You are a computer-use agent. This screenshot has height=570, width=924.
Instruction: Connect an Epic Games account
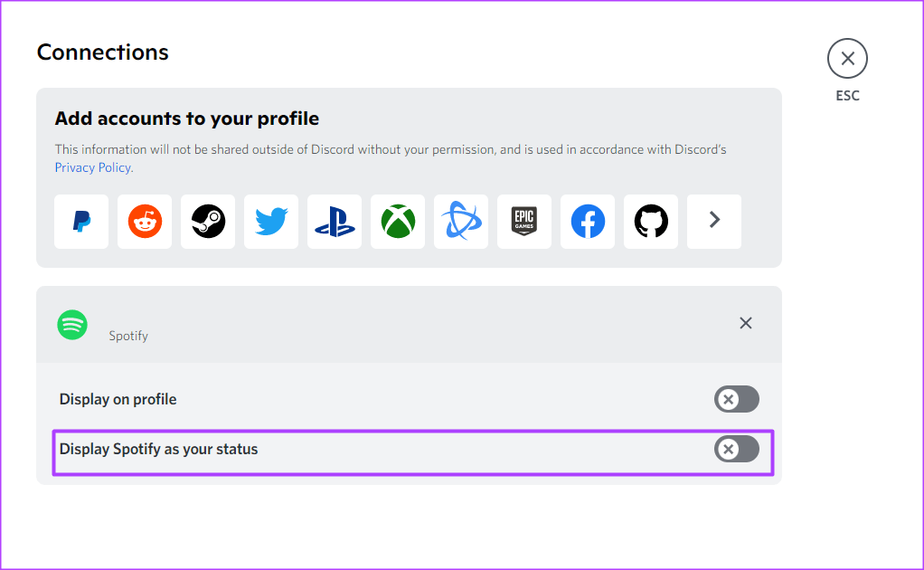[x=524, y=222]
